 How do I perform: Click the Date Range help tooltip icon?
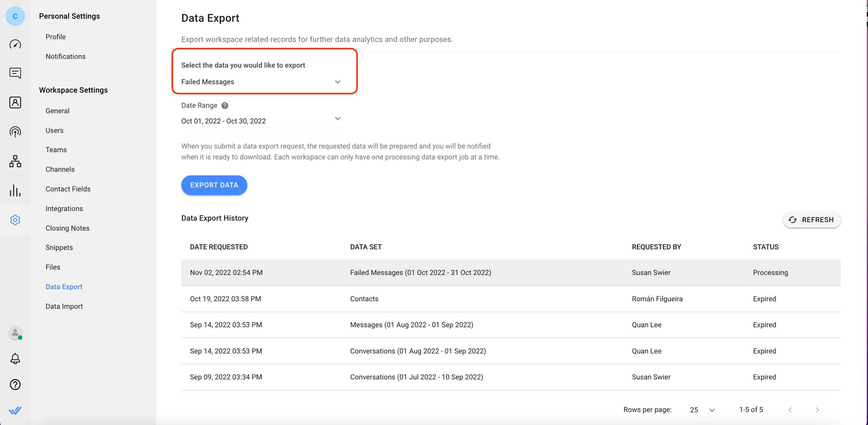click(x=225, y=106)
